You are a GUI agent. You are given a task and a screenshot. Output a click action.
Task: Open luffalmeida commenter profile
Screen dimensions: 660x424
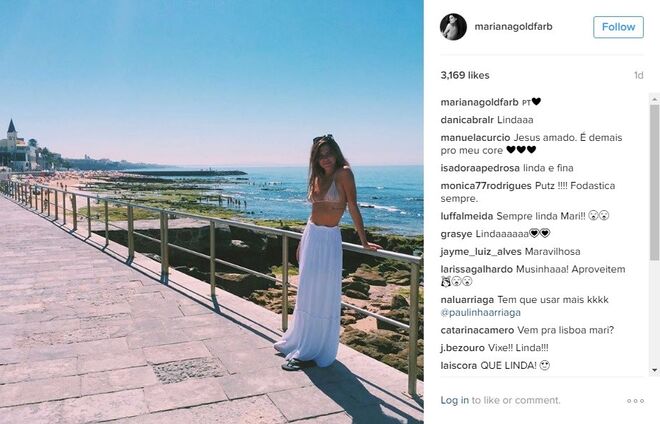click(467, 216)
